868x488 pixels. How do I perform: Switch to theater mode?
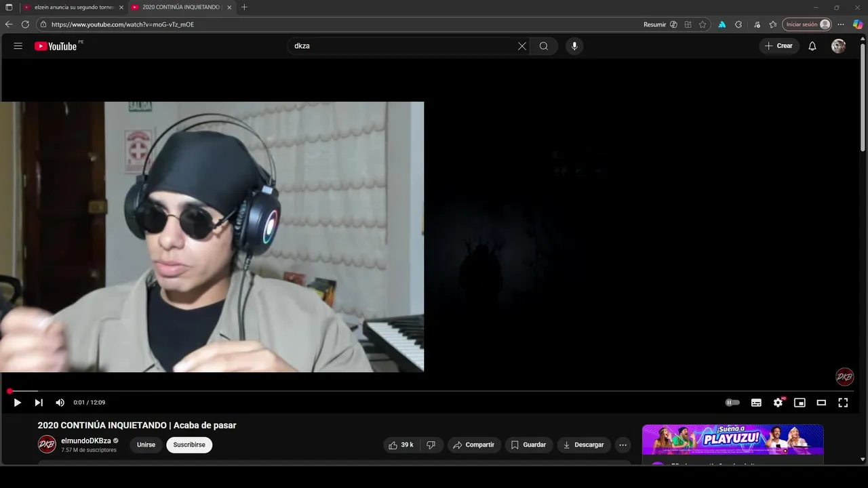point(821,403)
